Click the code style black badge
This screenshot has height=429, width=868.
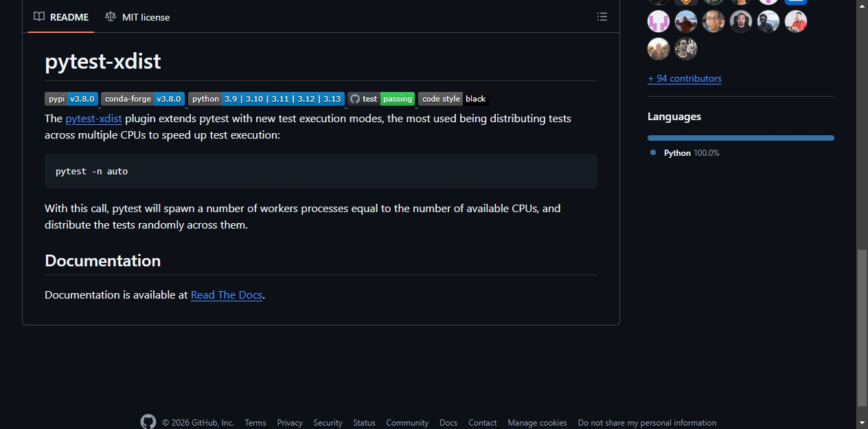pos(453,99)
